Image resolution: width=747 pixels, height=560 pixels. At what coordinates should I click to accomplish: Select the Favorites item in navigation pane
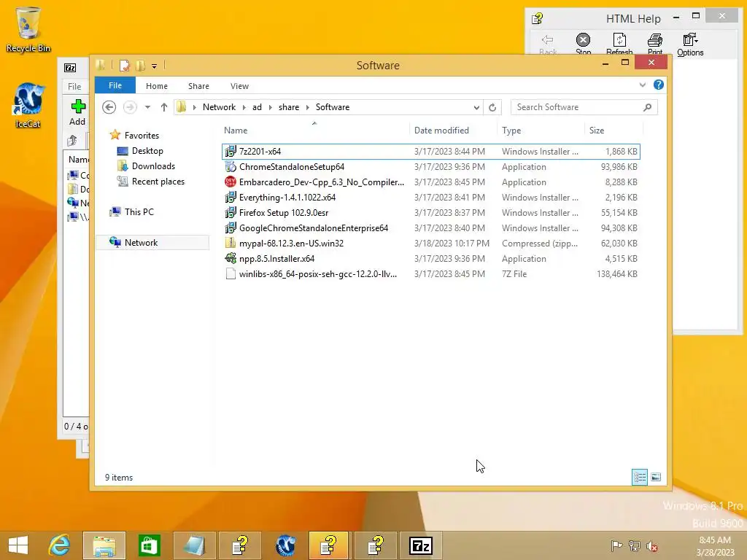click(142, 135)
